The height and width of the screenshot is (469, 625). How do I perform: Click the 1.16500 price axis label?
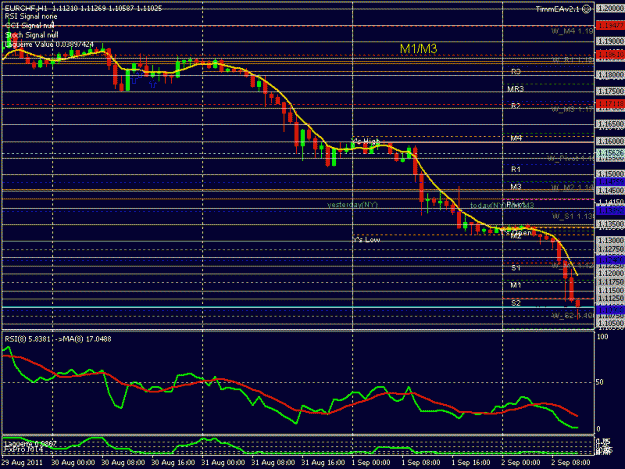coord(610,124)
